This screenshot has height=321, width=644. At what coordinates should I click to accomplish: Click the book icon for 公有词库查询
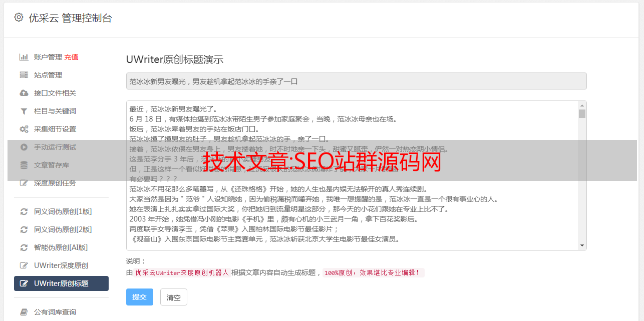tap(24, 312)
